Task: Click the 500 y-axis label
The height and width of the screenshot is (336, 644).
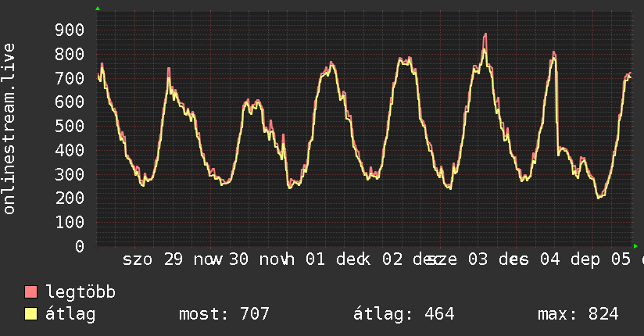Action: point(70,126)
